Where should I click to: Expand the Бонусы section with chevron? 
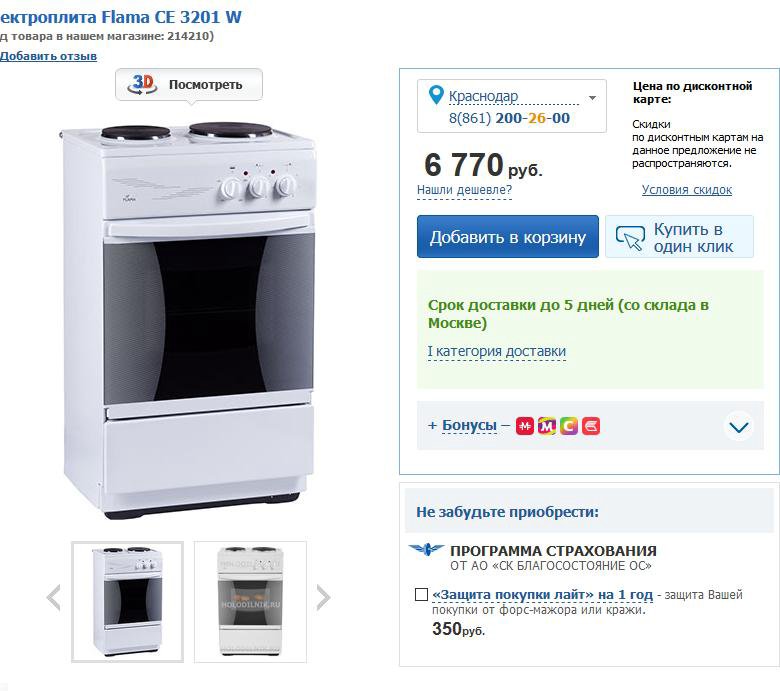(x=738, y=427)
